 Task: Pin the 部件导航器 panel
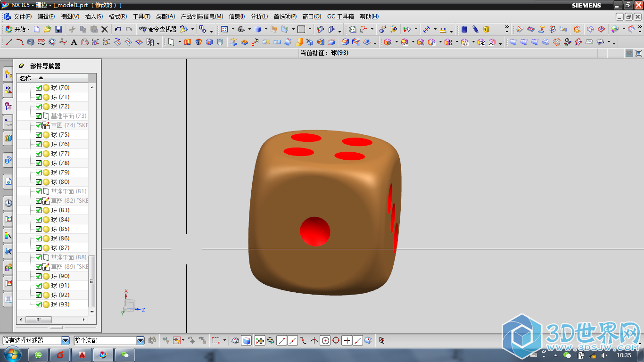(x=21, y=66)
